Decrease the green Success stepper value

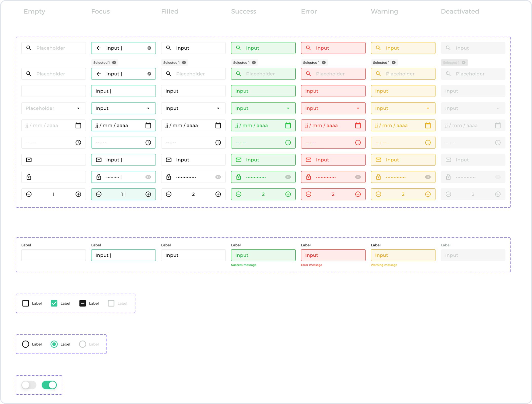point(239,194)
